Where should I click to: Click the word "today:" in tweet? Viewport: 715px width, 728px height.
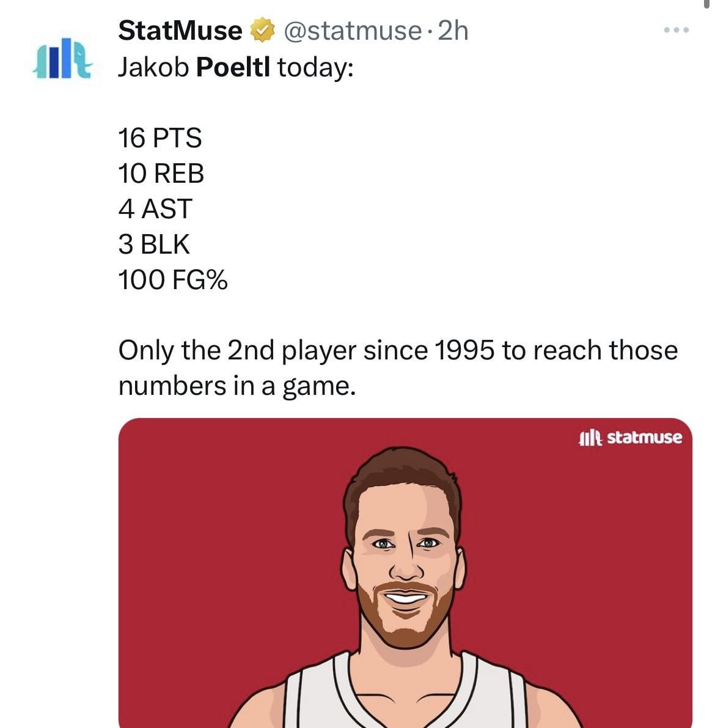coord(315,67)
